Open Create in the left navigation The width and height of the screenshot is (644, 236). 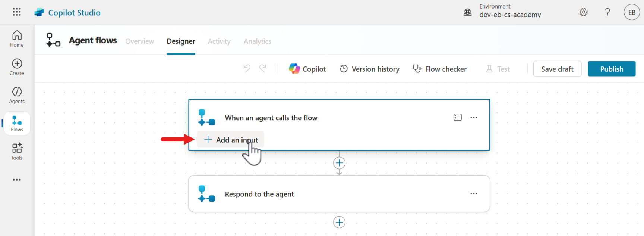tap(17, 67)
